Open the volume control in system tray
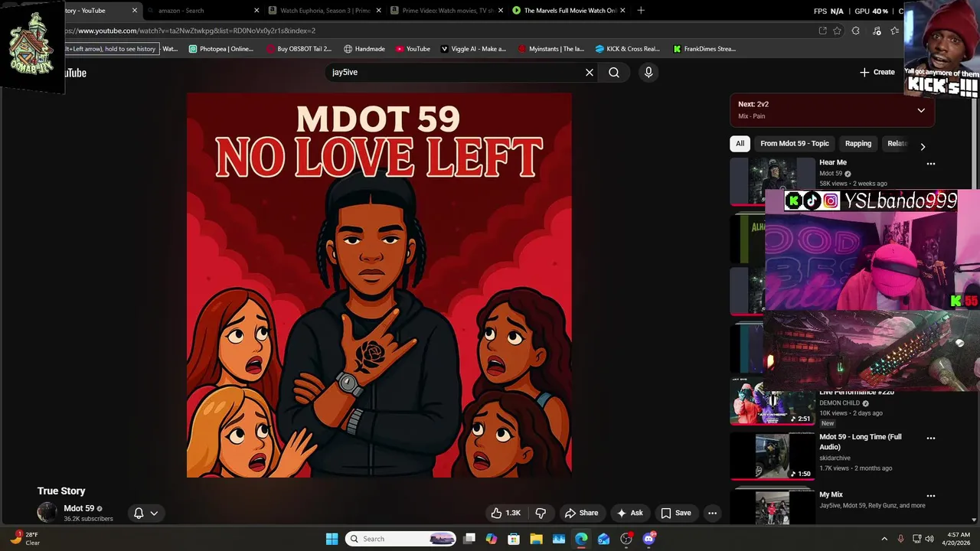This screenshot has height=551, width=980. [x=929, y=539]
